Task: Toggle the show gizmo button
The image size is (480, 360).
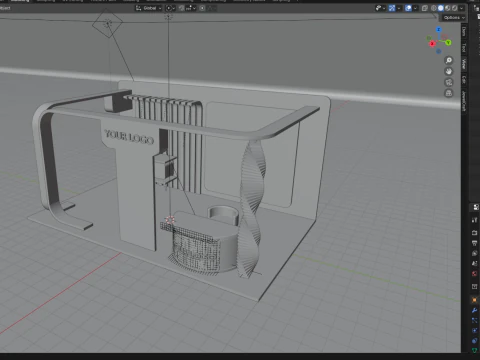Action: pos(392,8)
